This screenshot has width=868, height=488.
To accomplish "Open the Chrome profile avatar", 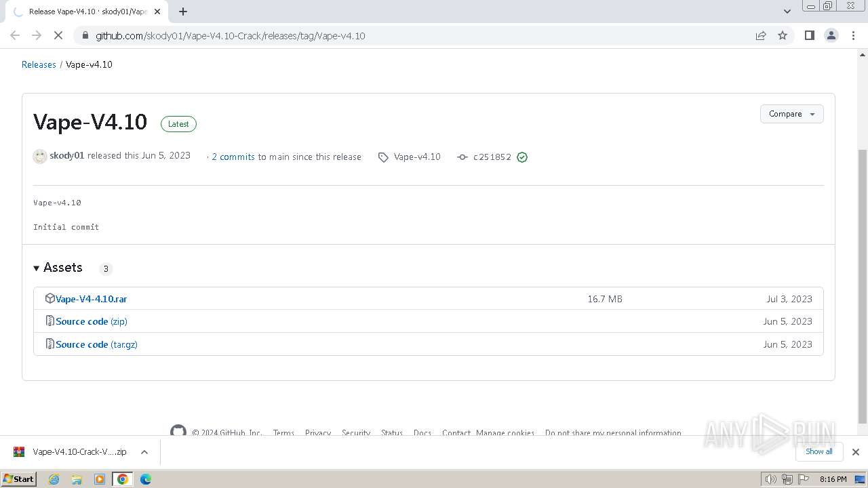I will click(x=831, y=35).
